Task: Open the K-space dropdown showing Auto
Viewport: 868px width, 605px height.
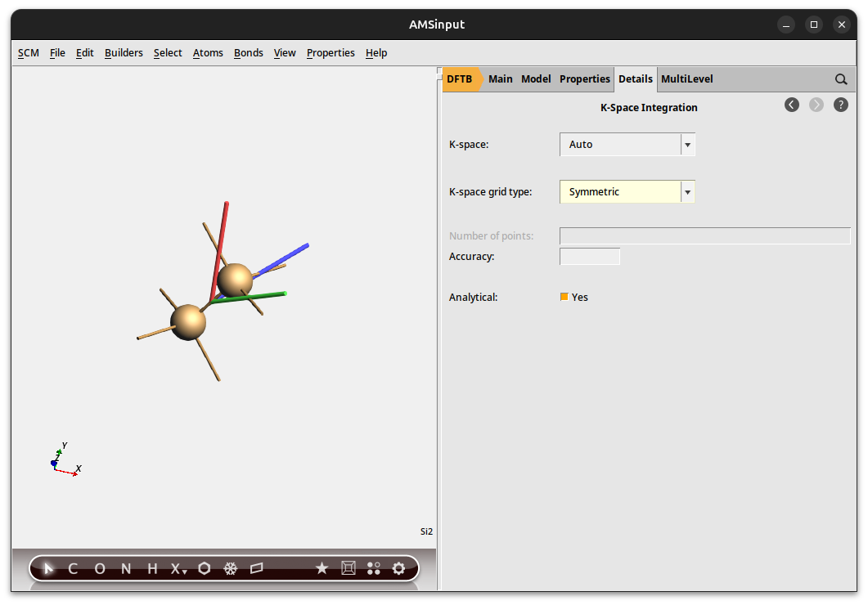Action: [x=687, y=144]
